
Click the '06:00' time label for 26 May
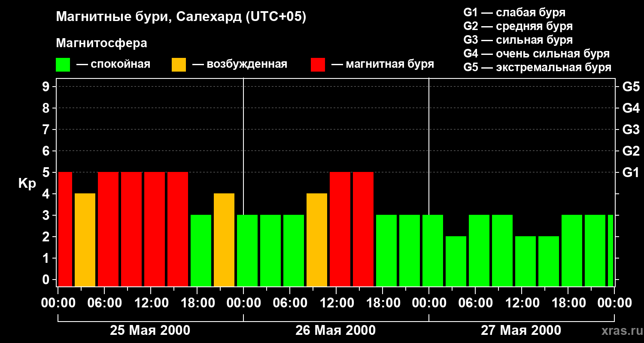pyautogui.click(x=290, y=303)
